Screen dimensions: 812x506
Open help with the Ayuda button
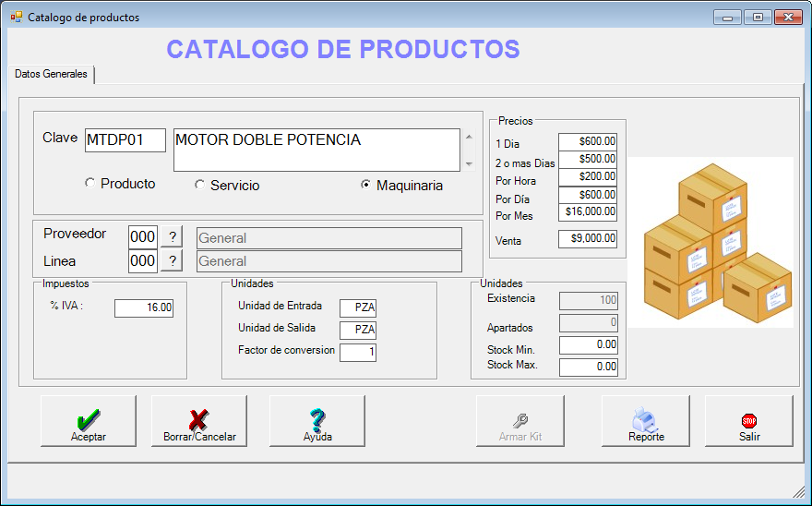pyautogui.click(x=317, y=421)
